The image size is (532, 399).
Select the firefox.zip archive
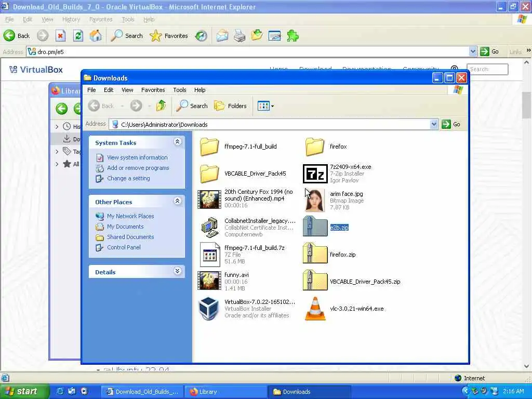315,254
